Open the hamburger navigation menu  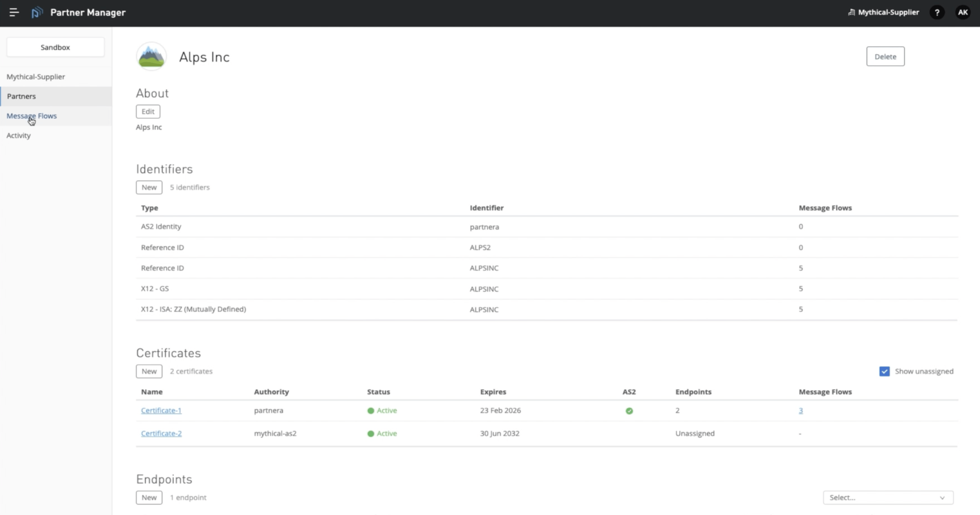click(14, 13)
